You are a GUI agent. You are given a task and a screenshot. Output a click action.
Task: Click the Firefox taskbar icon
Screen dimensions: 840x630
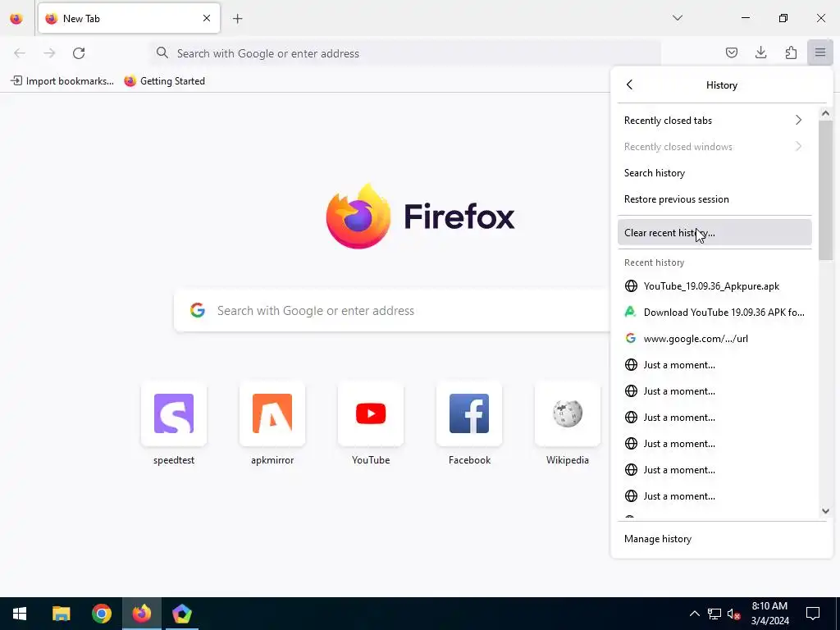(x=141, y=614)
